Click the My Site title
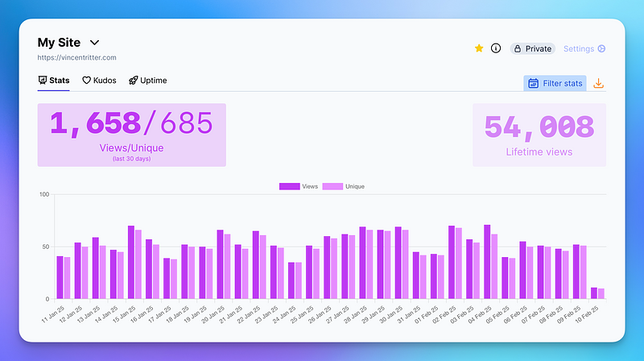Screen dimensions: 644x361 tap(59, 43)
